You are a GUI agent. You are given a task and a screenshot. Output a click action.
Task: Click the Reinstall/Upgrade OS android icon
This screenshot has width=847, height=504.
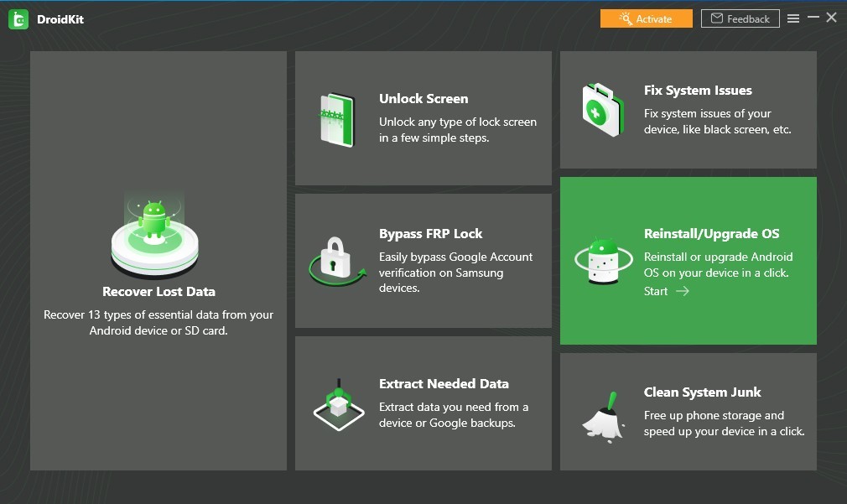pos(603,261)
